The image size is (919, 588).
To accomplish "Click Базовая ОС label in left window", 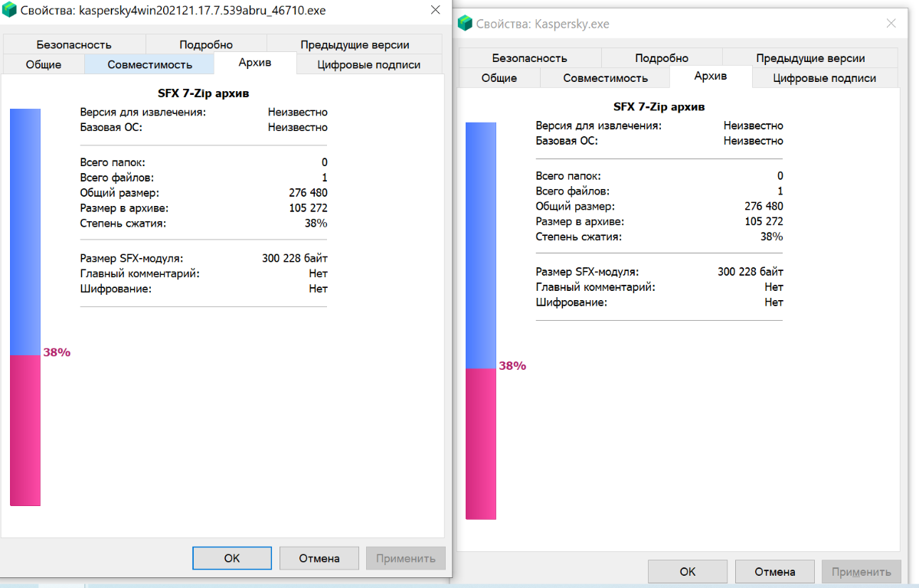I will point(111,127).
